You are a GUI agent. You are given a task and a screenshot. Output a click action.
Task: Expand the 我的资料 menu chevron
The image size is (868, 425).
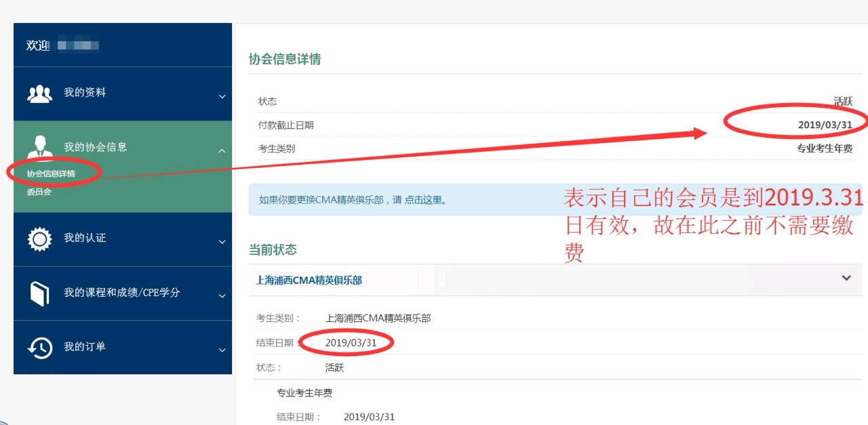click(x=222, y=96)
